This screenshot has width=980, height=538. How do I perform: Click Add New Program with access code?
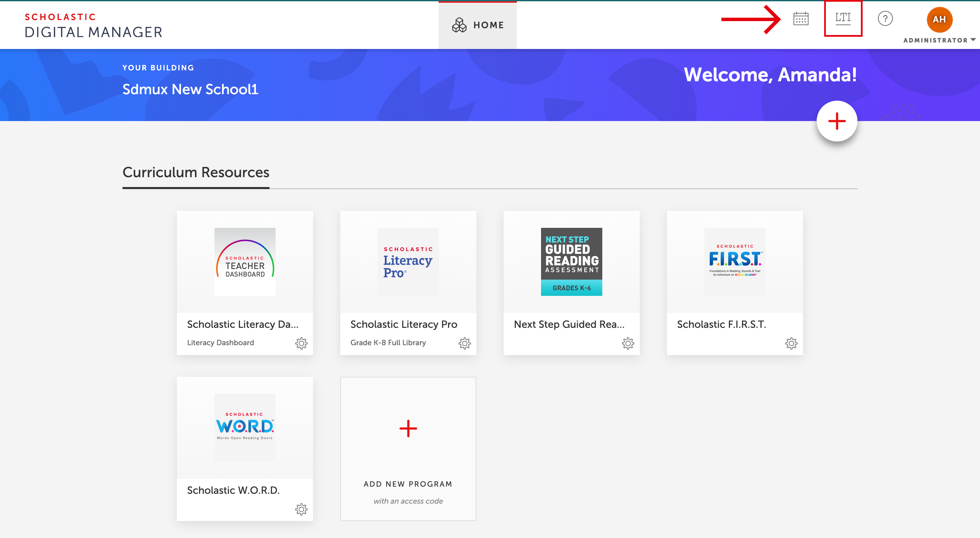pyautogui.click(x=408, y=449)
